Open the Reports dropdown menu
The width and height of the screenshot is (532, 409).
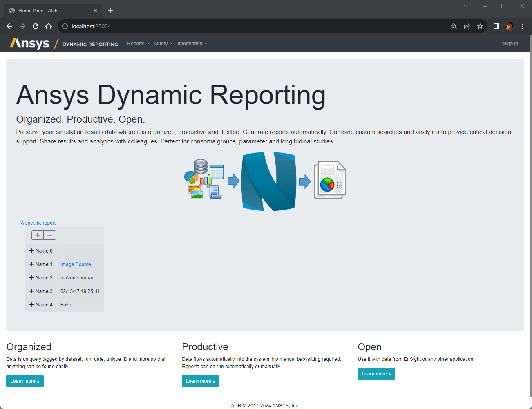(138, 44)
